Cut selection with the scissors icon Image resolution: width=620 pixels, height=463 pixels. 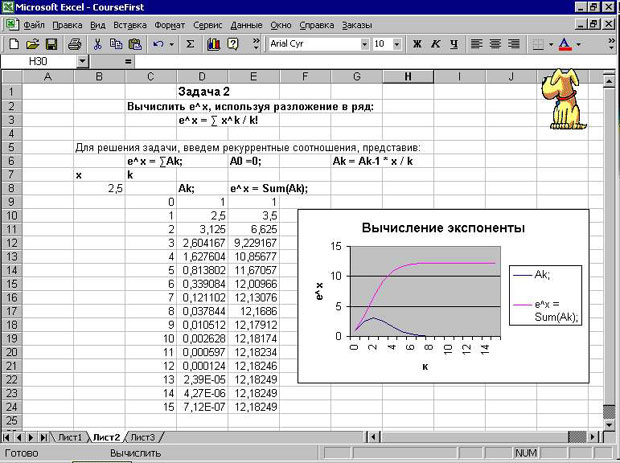click(x=97, y=44)
